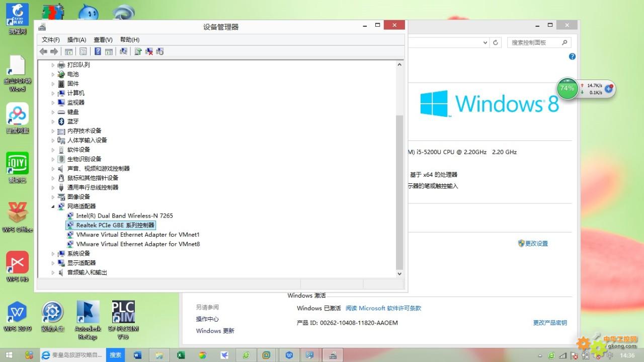
Task: Click the Forward arrow in Device Manager toolbar
Action: 54,51
